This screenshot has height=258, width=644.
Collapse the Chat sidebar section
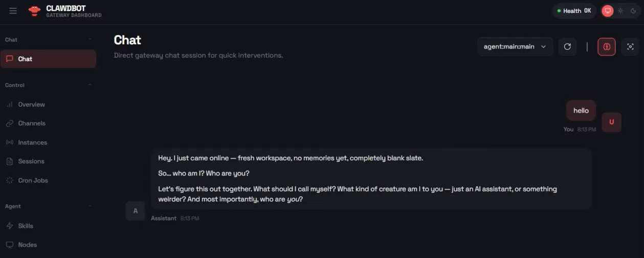coord(90,39)
